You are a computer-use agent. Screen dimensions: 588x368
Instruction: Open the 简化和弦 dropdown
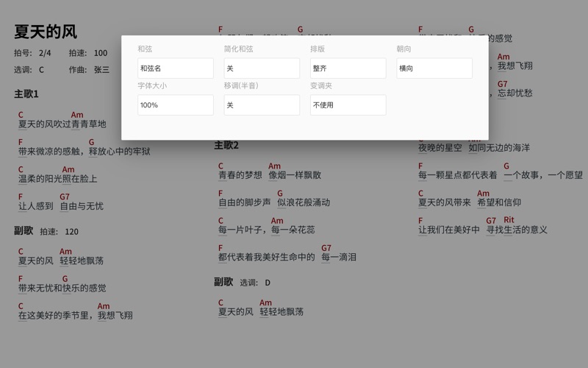coord(262,68)
